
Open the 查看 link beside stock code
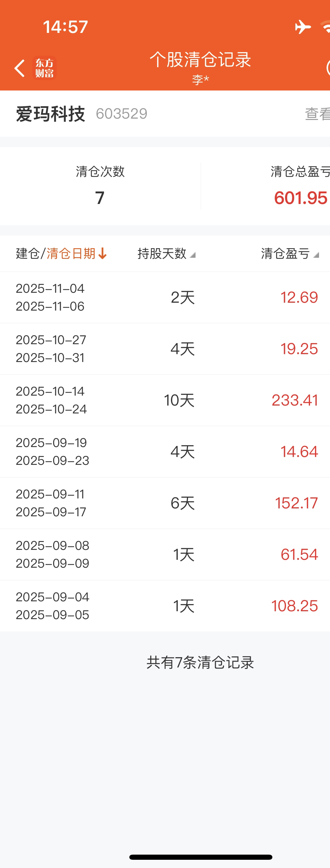coord(317,114)
